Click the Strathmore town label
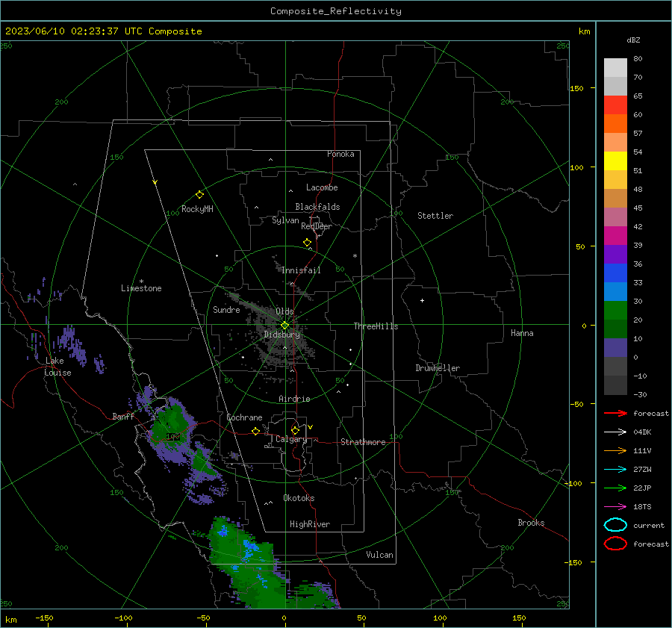The height and width of the screenshot is (628, 672). [x=363, y=442]
